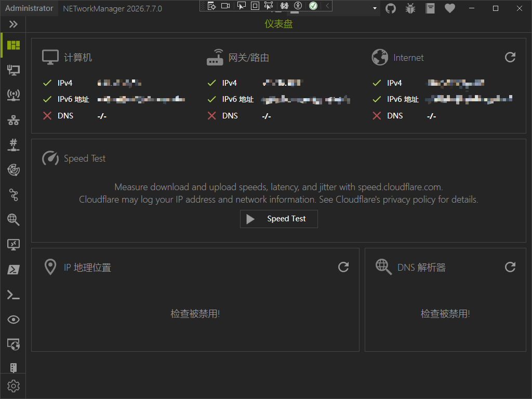Screen dimensions: 532x399
Task: Click the Speed Test panel heading
Action: [x=85, y=158]
